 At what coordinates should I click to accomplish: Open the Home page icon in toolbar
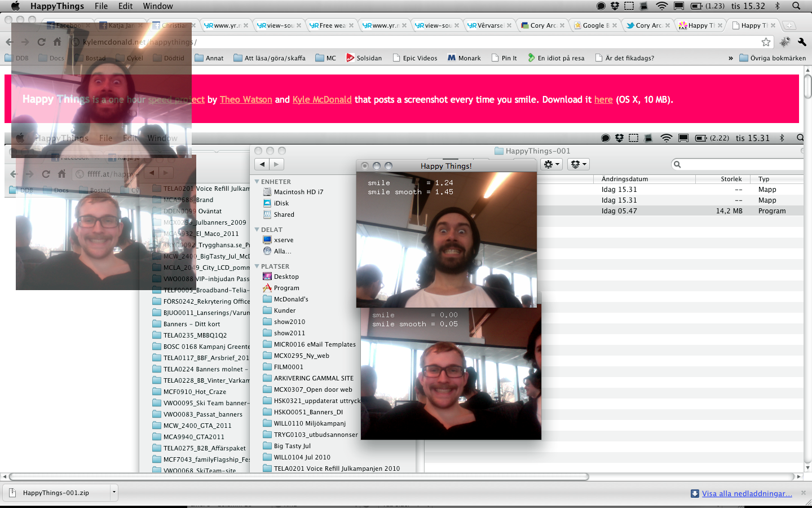(x=58, y=42)
